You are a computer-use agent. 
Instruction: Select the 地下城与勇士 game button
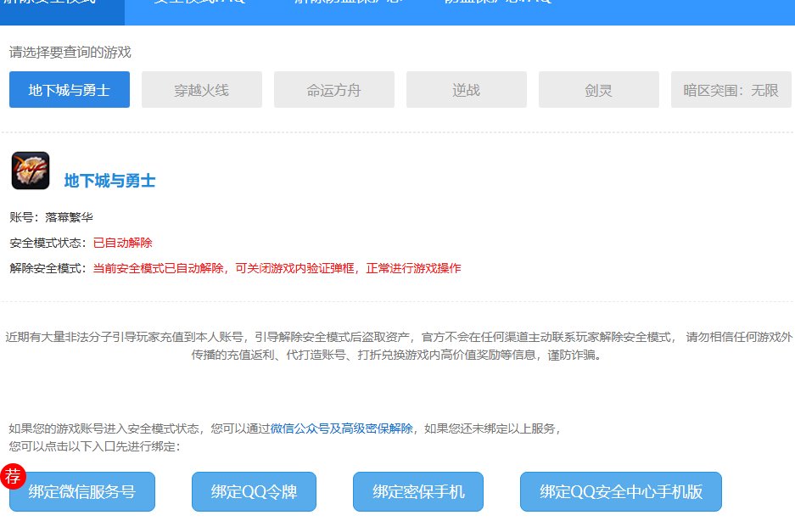[70, 90]
